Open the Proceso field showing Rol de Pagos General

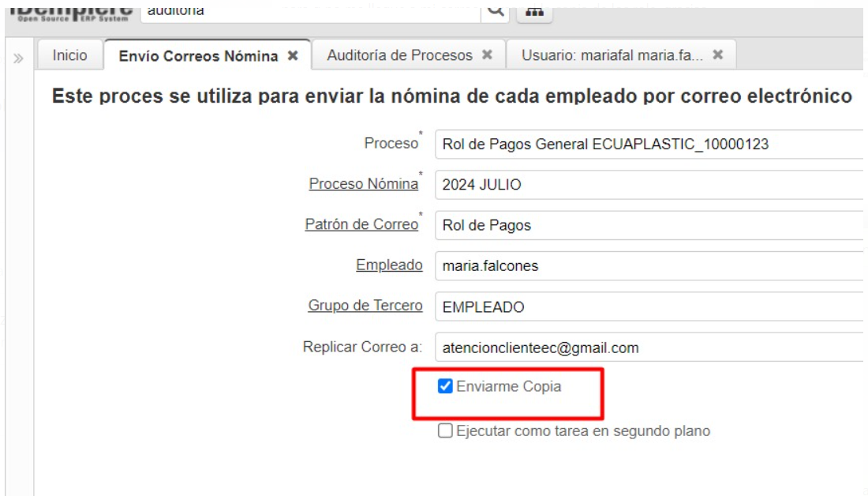[x=647, y=144]
